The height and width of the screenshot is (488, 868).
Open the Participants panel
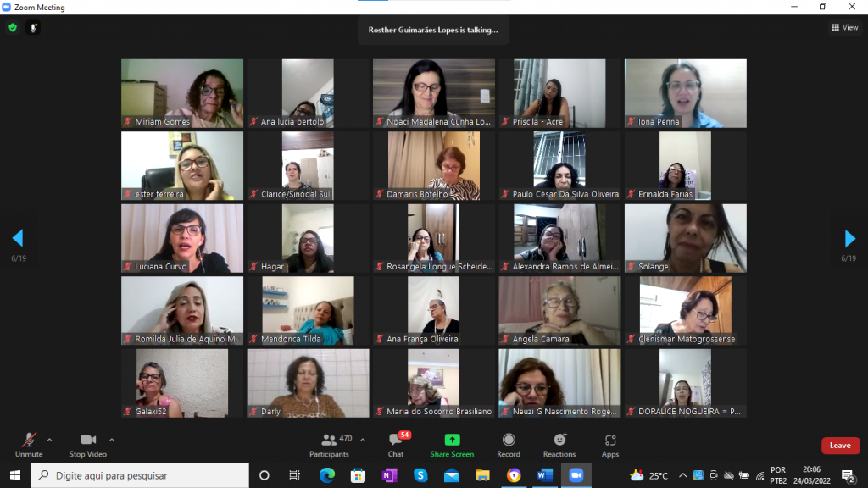point(329,444)
